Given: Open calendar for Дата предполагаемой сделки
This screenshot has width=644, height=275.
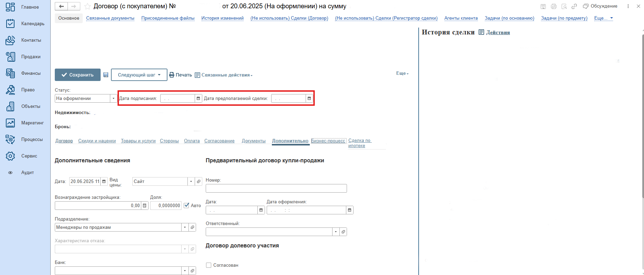Looking at the screenshot, I should [309, 99].
